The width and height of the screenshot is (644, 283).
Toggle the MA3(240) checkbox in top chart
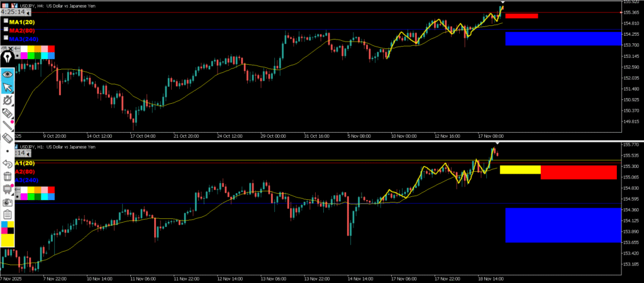(x=6, y=38)
